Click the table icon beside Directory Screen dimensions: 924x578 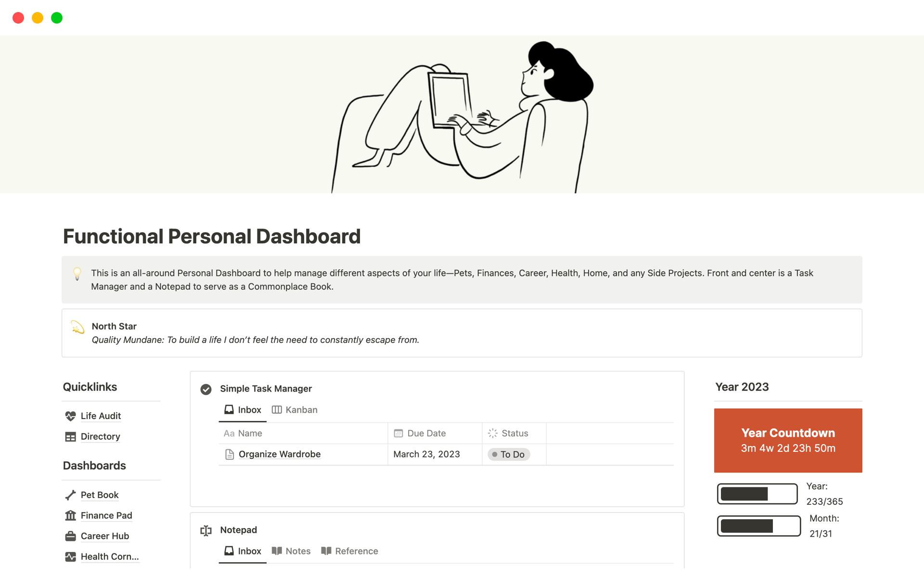[70, 437]
